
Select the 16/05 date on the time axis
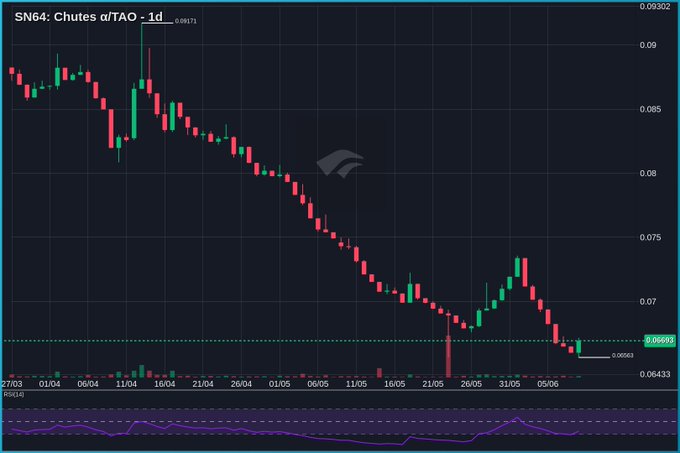pyautogui.click(x=395, y=384)
